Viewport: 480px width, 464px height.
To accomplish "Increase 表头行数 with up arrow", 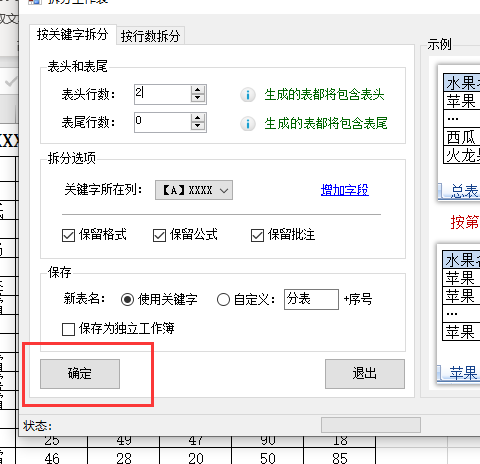I will click(x=198, y=90).
